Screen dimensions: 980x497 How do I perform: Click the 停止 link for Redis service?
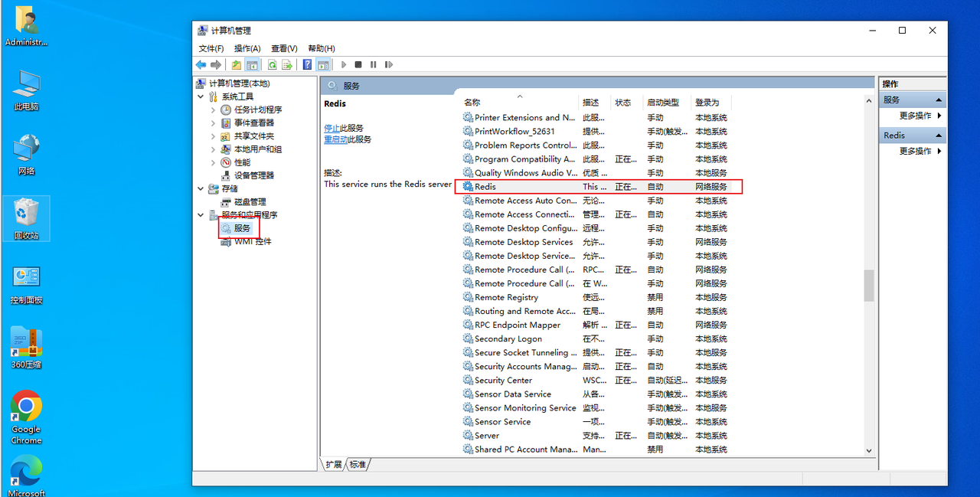tap(331, 128)
